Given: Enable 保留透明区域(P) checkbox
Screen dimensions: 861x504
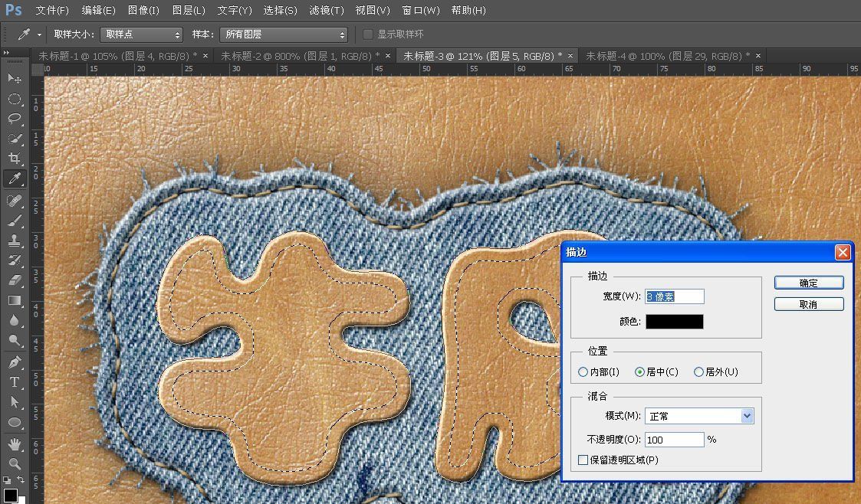Looking at the screenshot, I should (x=583, y=460).
